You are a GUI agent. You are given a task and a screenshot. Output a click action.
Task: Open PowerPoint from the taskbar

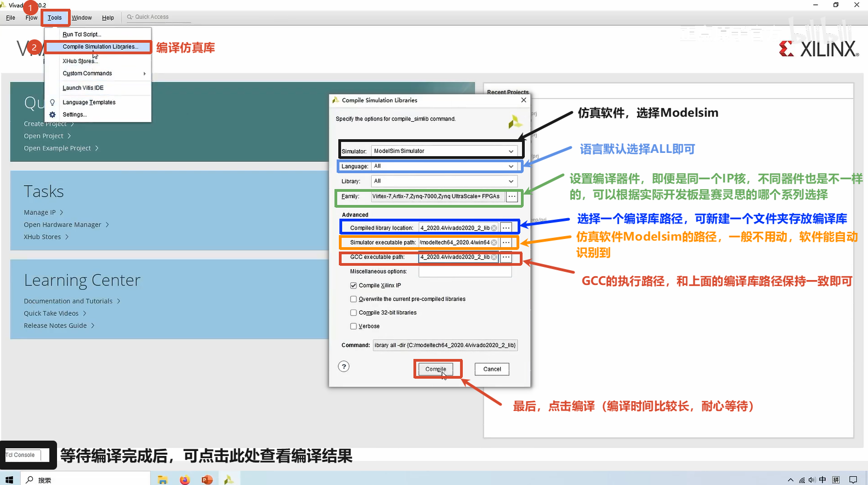pyautogui.click(x=207, y=480)
